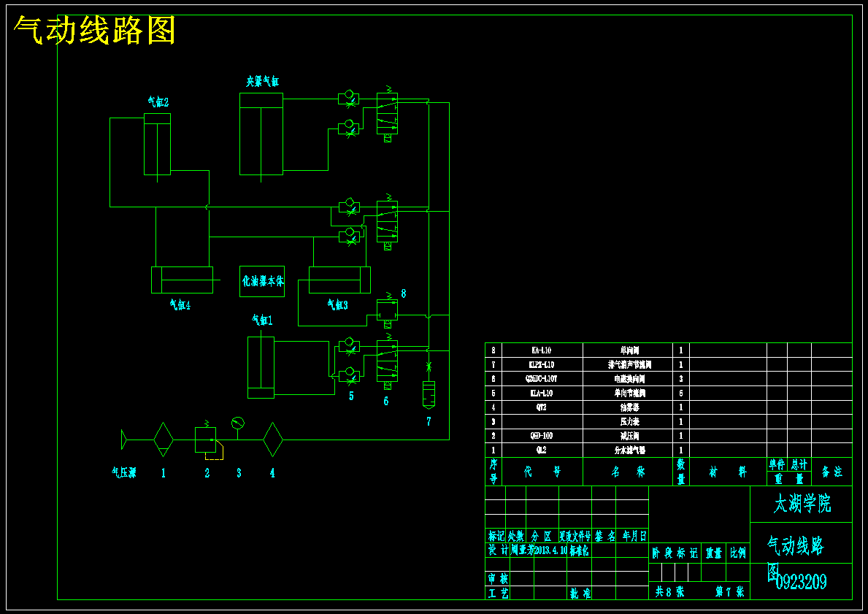Select the solenoid valve connected to 夹紧气缸

point(387,113)
